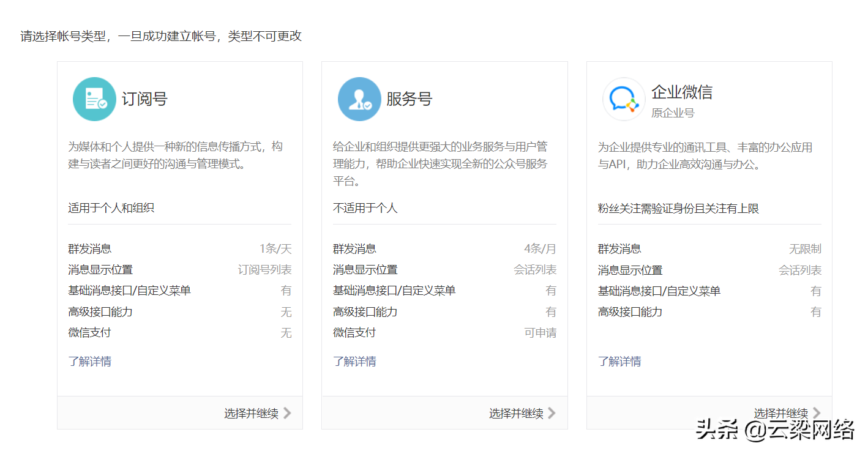The width and height of the screenshot is (868, 454).
Task: Expand details via the 企业微信 chevron arrow
Action: [x=817, y=413]
